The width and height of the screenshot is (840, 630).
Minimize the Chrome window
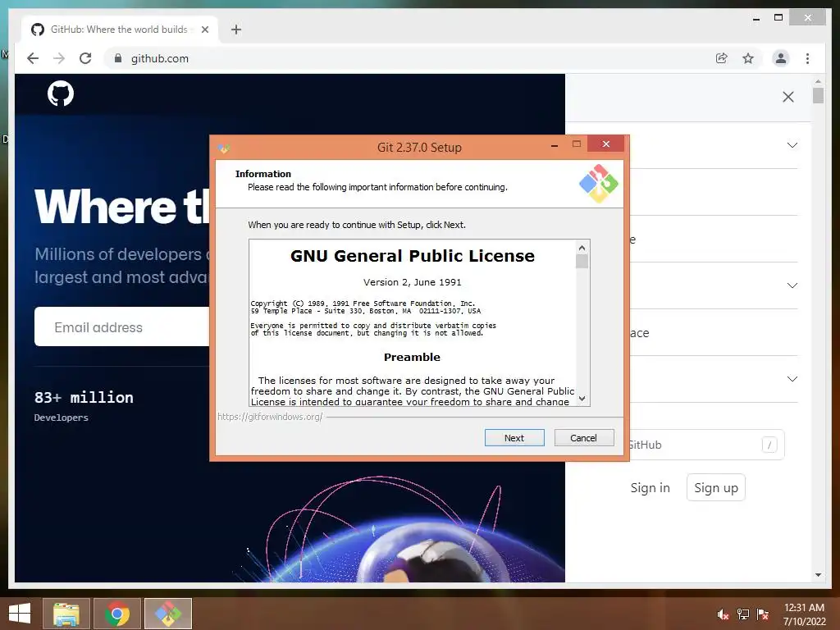756,18
